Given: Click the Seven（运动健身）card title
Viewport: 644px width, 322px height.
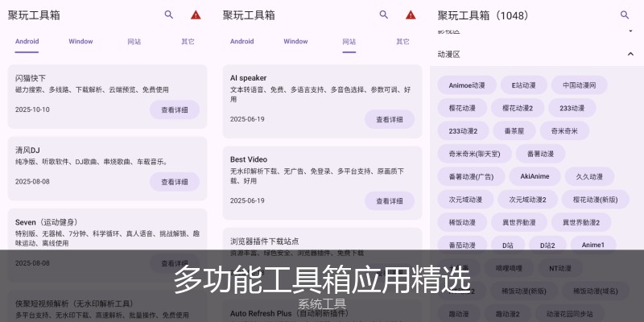Looking at the screenshot, I should click(x=47, y=222).
